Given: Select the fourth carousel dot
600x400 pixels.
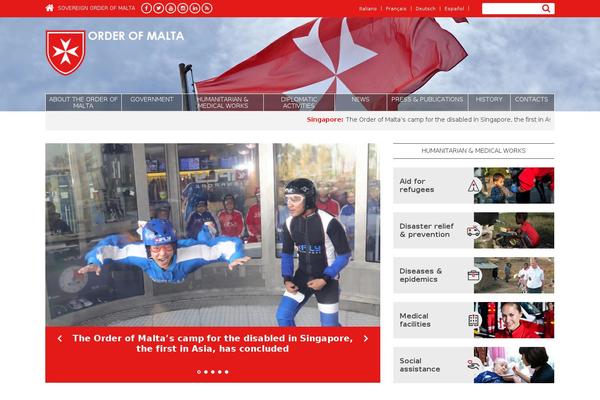Looking at the screenshot, I should tap(220, 372).
